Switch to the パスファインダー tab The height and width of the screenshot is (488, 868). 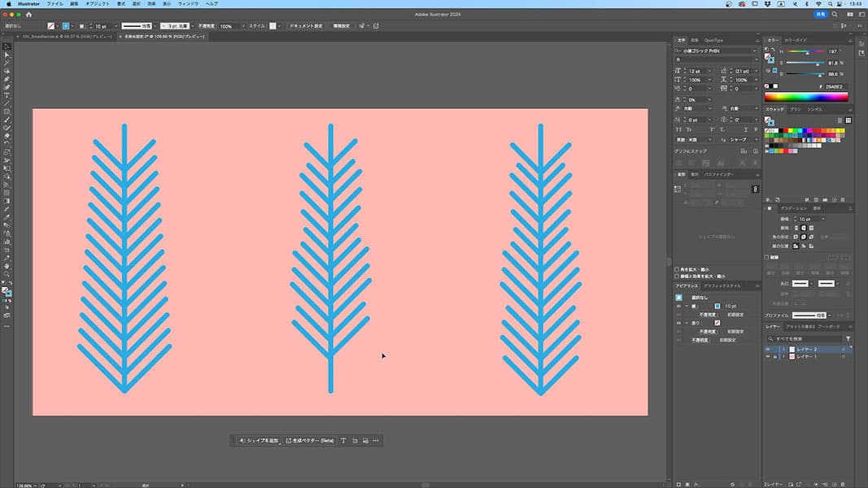point(719,174)
